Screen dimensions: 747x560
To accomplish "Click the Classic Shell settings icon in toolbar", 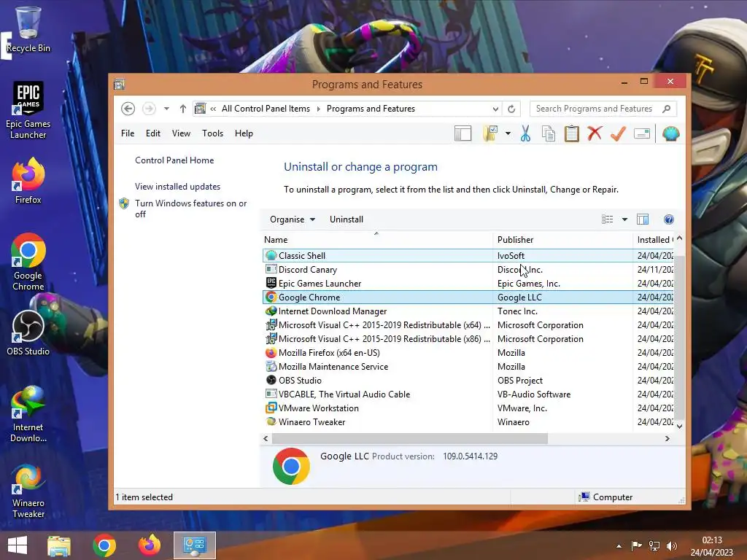I will click(670, 134).
